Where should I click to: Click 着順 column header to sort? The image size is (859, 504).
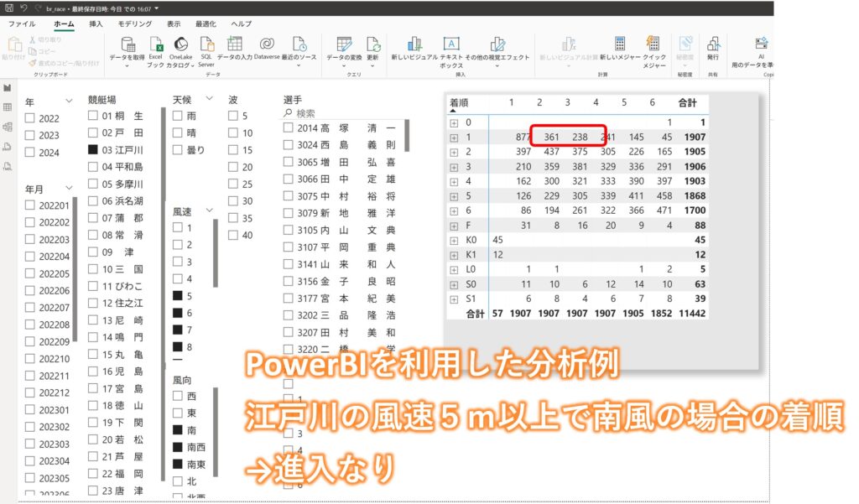click(x=459, y=102)
